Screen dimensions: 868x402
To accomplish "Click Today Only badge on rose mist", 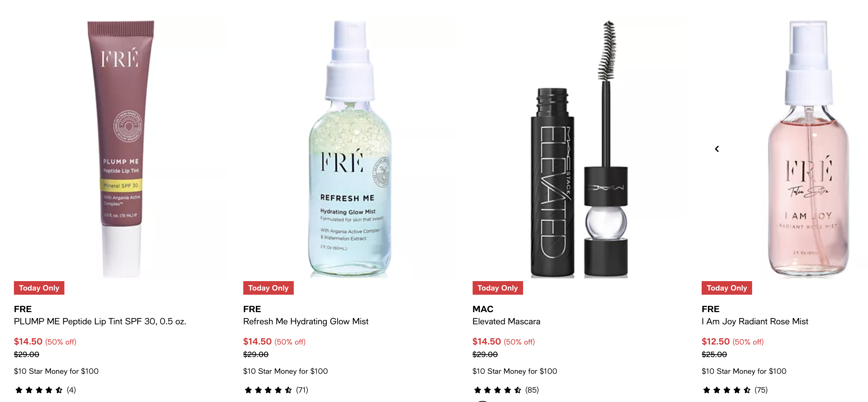I will 727,288.
